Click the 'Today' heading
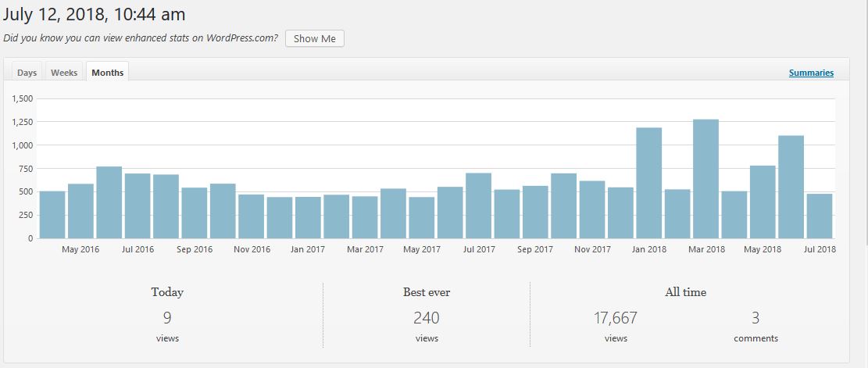The image size is (868, 368). click(167, 292)
